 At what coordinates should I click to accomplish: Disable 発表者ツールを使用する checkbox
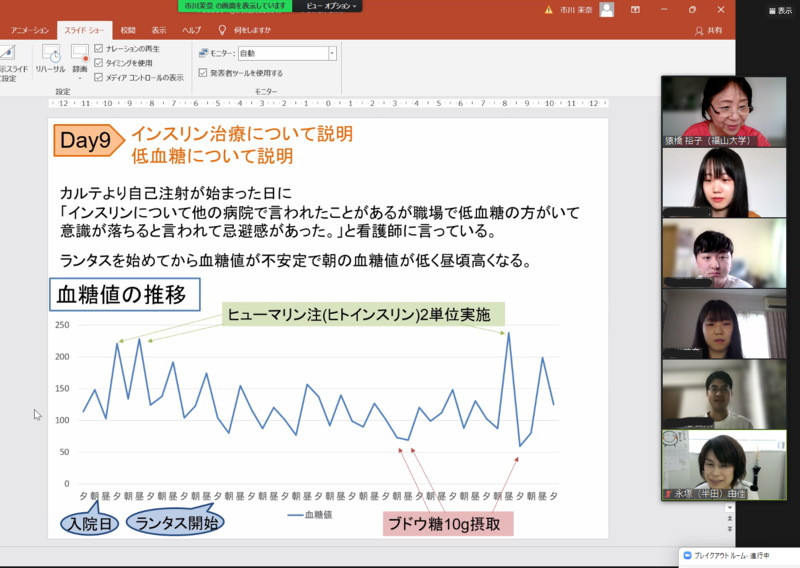click(203, 73)
